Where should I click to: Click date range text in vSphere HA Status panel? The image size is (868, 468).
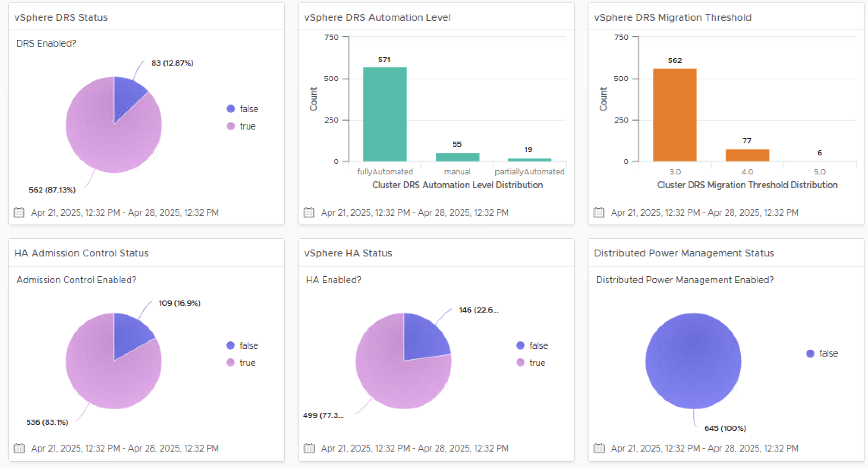point(415,448)
